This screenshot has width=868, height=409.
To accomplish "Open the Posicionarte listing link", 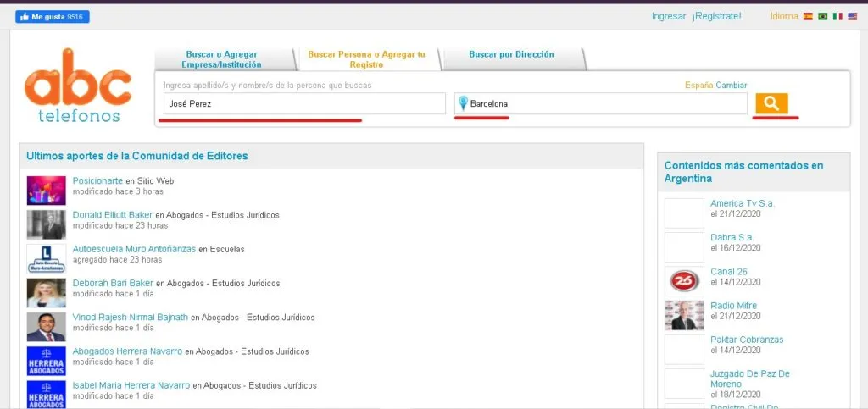I will click(x=98, y=180).
